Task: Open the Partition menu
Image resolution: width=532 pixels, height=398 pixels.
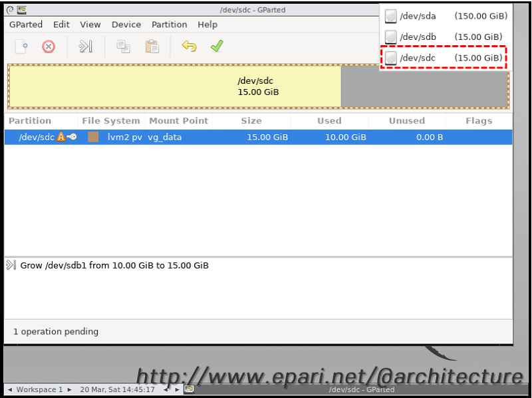Action: [x=170, y=25]
